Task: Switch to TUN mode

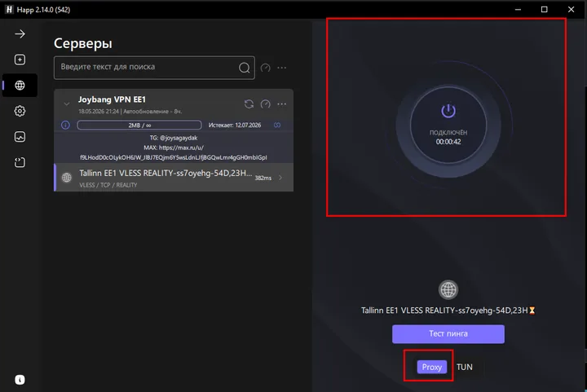Action: (464, 367)
